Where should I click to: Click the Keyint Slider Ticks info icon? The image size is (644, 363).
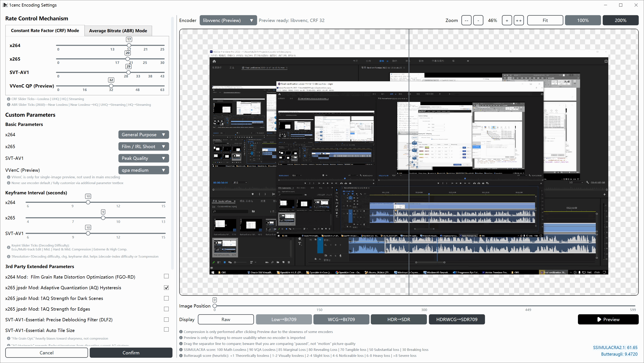click(8, 247)
